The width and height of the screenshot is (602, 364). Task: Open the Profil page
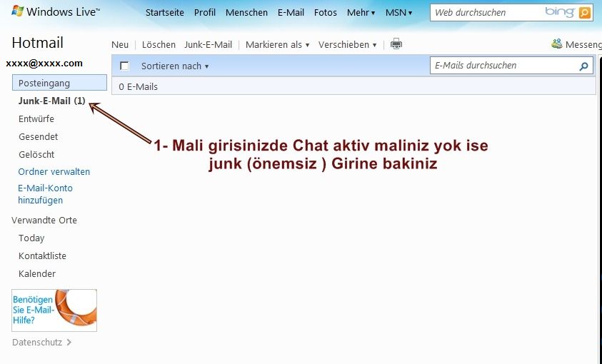[x=205, y=13]
